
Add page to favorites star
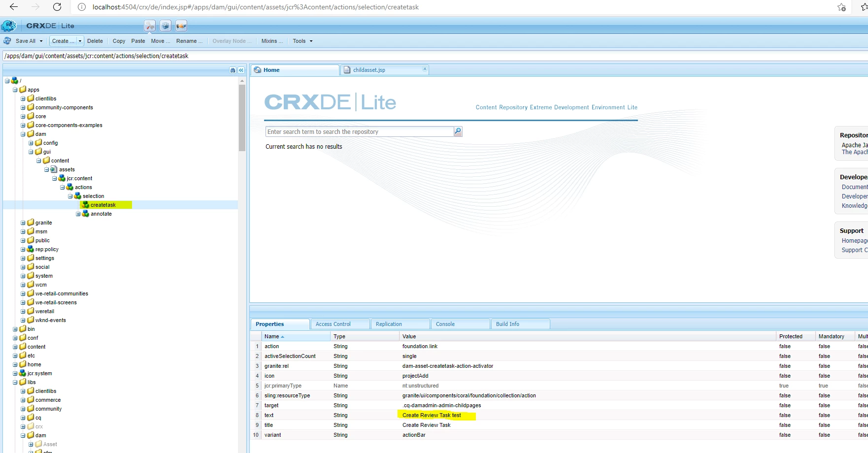point(842,7)
